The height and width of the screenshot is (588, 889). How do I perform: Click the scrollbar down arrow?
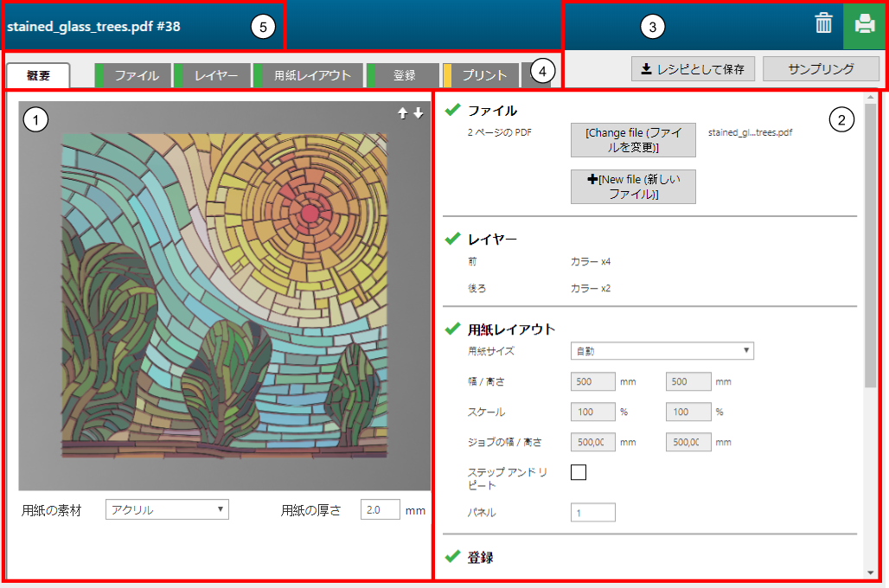(x=870, y=572)
